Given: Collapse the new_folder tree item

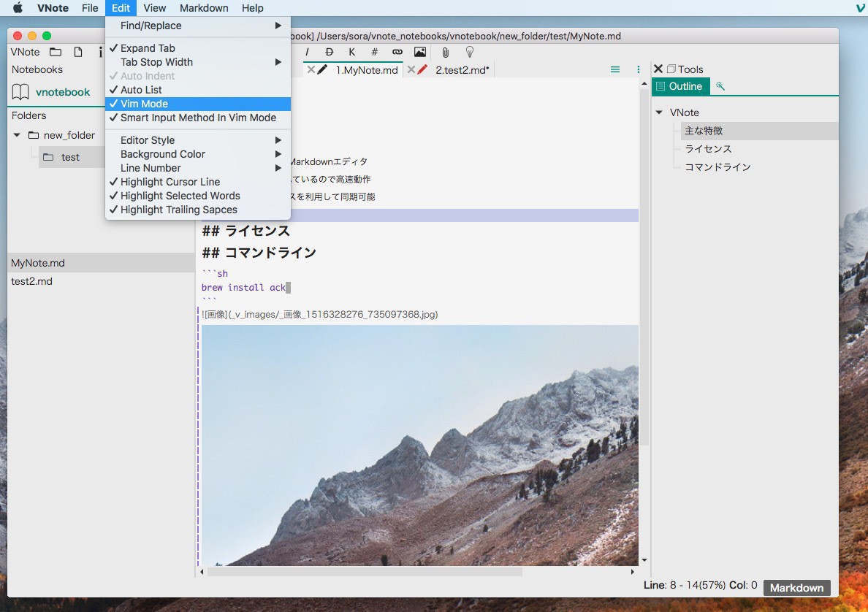Looking at the screenshot, I should [18, 135].
